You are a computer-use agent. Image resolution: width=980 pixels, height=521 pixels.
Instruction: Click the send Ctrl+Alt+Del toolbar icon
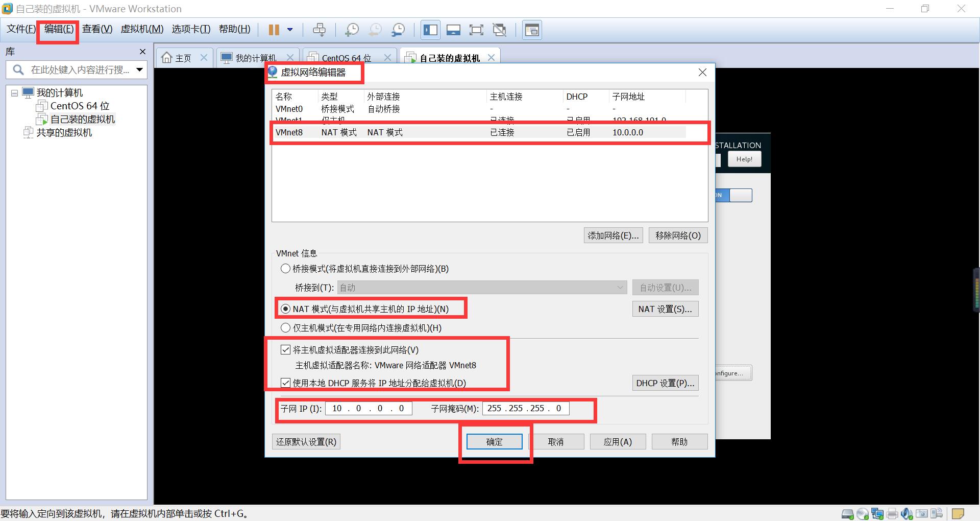319,30
